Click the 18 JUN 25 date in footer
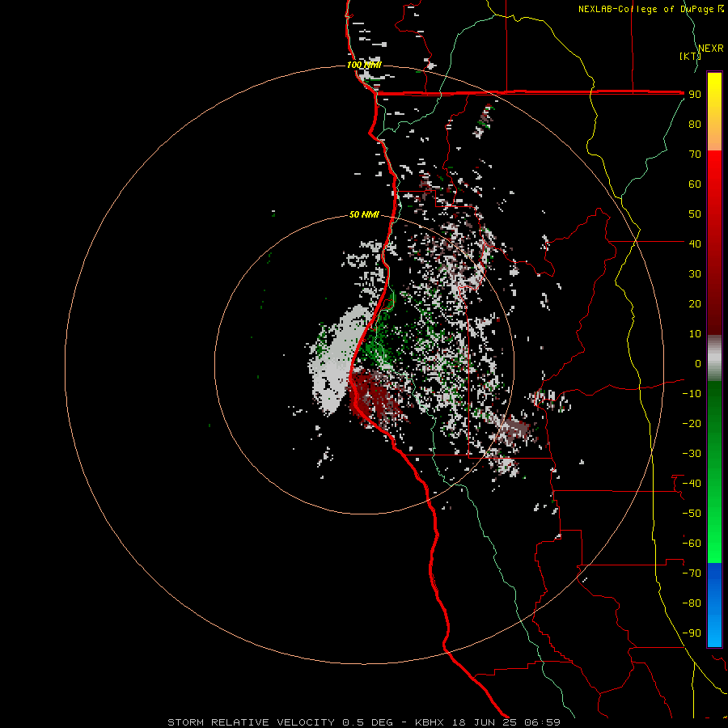Image resolution: width=728 pixels, height=728 pixels. (x=485, y=722)
